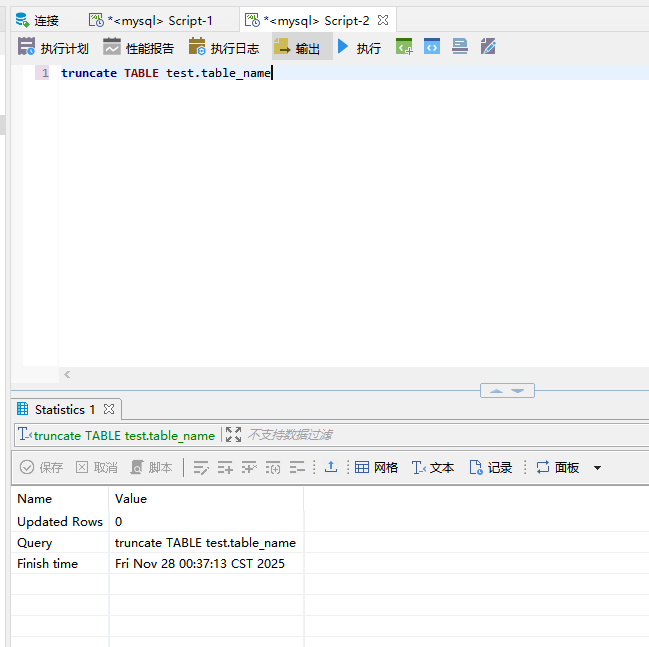Screen dimensions: 649x647
Task: Open the 面板 panels dropdown arrow
Action: click(598, 467)
